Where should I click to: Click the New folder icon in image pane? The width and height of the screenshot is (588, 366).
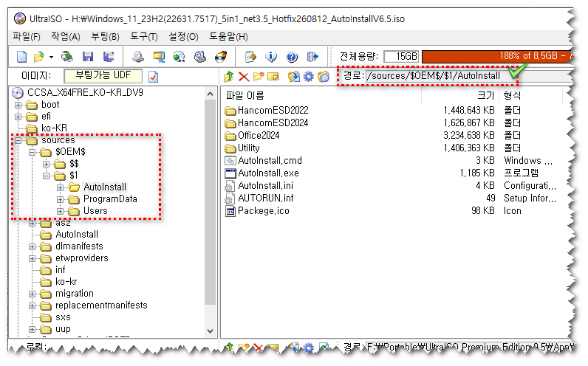pos(259,77)
